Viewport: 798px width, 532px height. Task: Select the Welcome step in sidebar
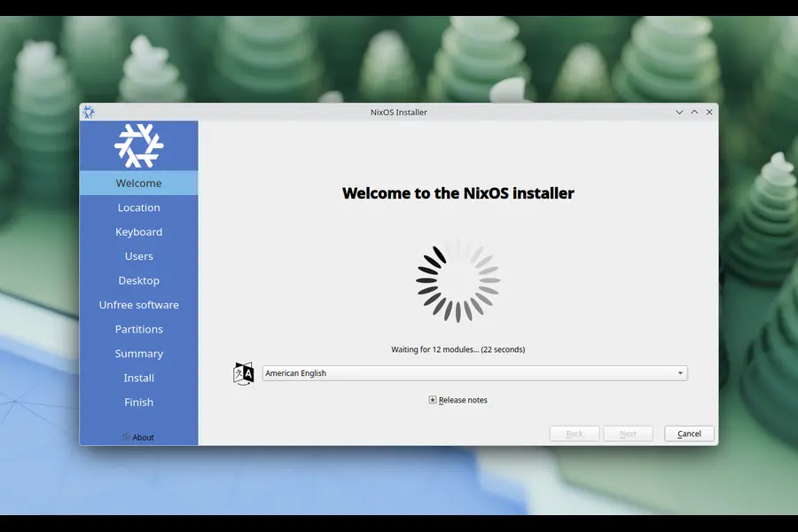tap(138, 184)
